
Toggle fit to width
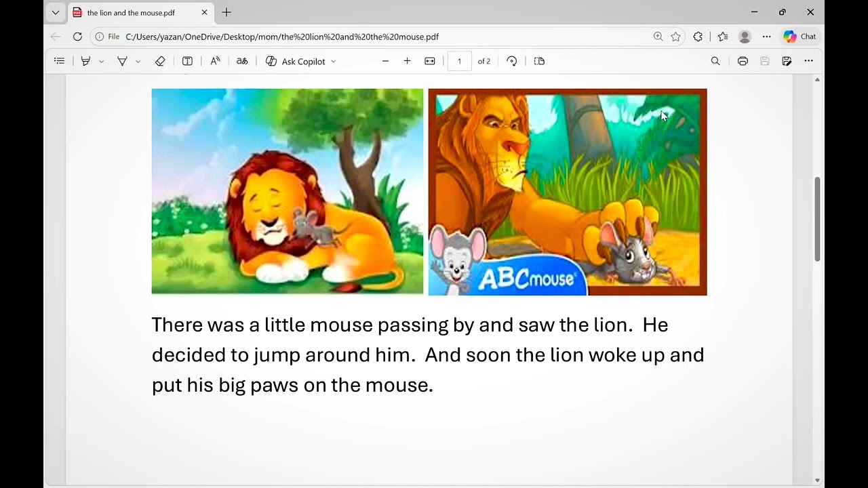[430, 61]
